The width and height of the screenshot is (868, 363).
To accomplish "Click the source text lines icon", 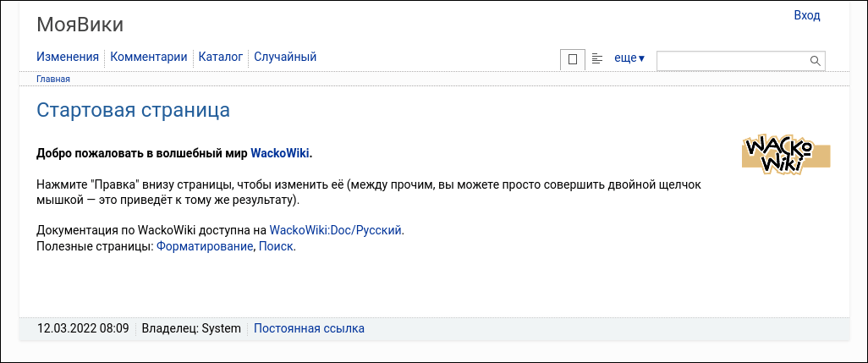I will coord(597,58).
